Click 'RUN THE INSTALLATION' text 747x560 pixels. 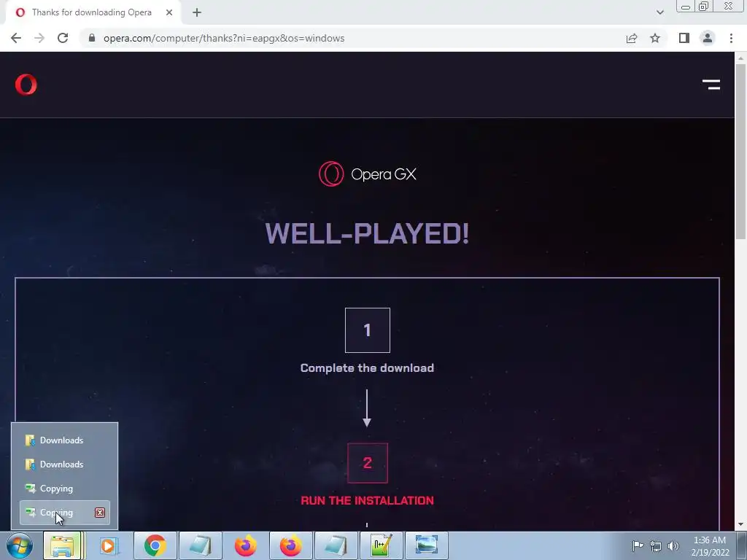pyautogui.click(x=368, y=500)
